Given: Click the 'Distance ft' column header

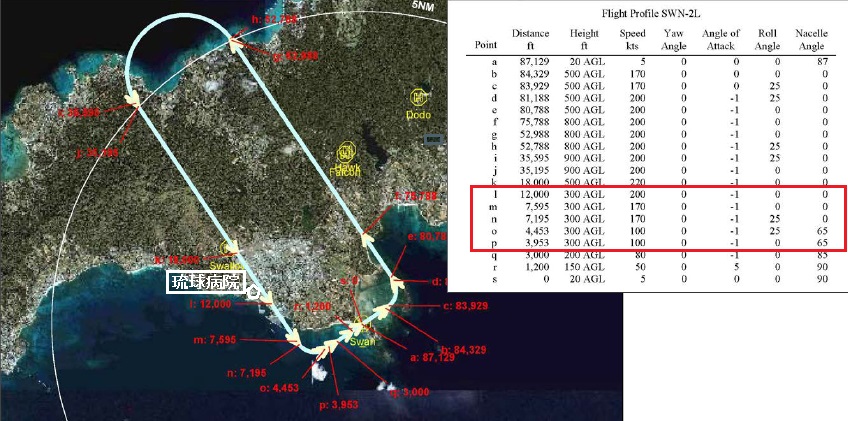Looking at the screenshot, I should pos(531,40).
